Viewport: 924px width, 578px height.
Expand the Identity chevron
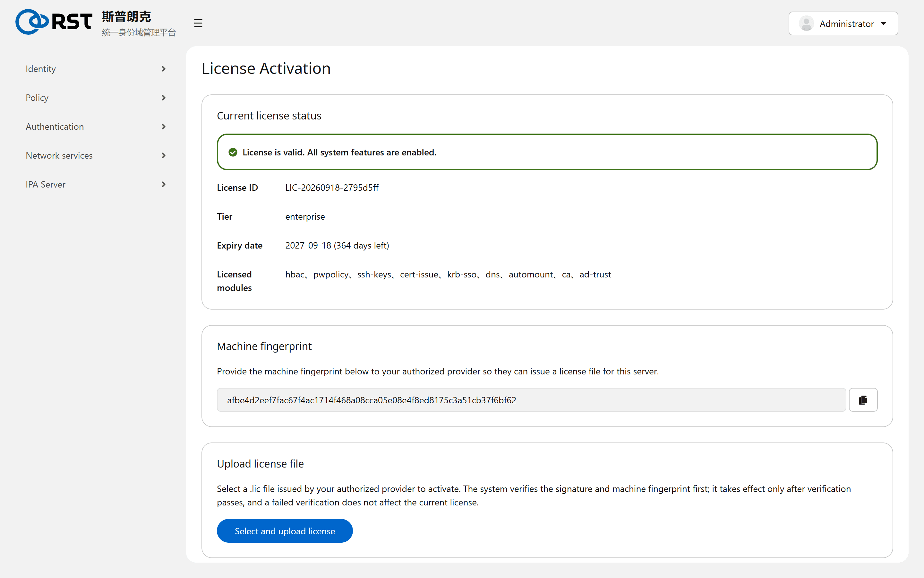coord(163,69)
